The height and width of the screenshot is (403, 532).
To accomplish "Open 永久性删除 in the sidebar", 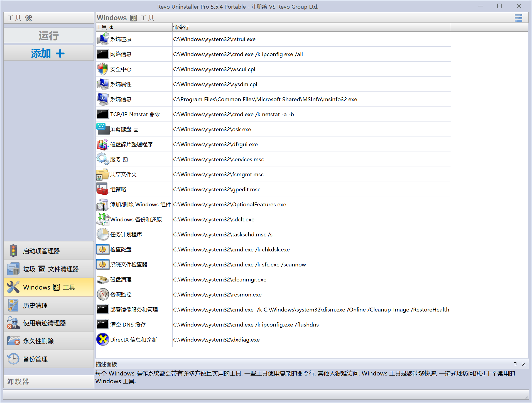I will [49, 341].
